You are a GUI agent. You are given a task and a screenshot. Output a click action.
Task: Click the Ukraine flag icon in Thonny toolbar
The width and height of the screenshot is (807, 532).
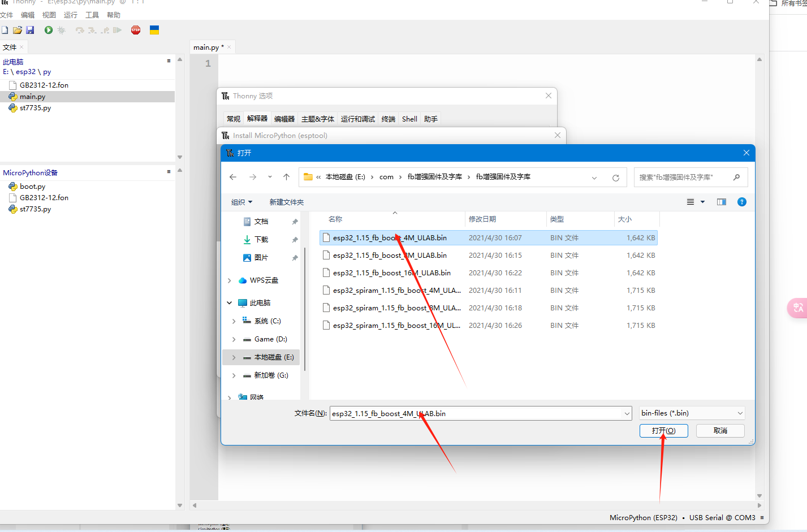pyautogui.click(x=154, y=30)
